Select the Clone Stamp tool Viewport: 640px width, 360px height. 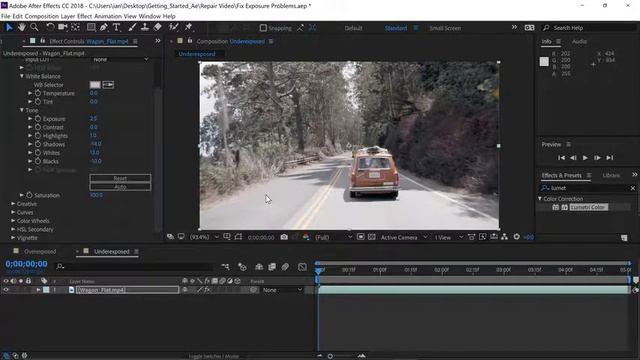click(144, 27)
